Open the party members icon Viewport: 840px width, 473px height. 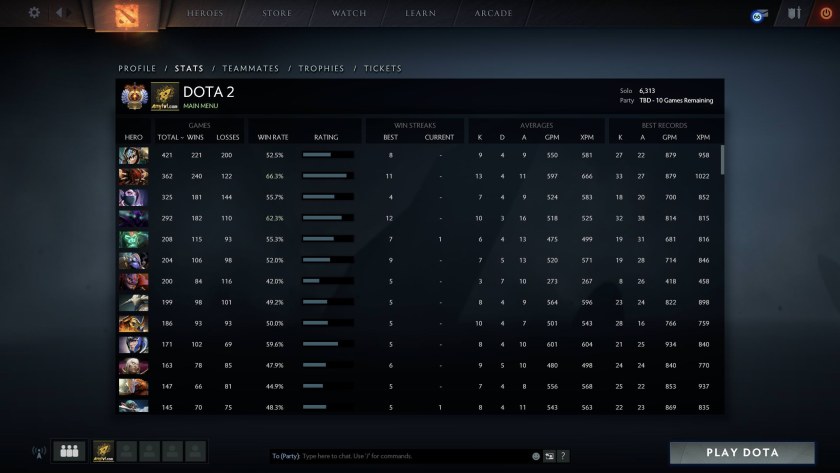coord(69,451)
